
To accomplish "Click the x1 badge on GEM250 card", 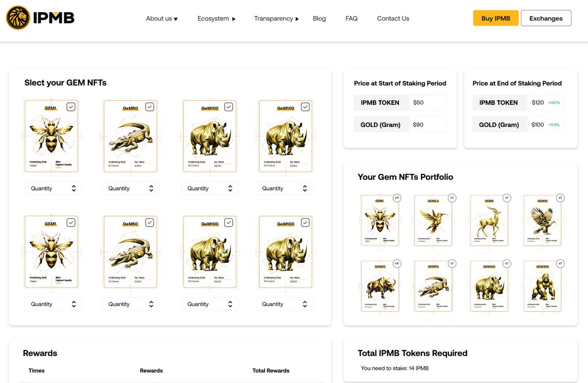I will tap(560, 263).
